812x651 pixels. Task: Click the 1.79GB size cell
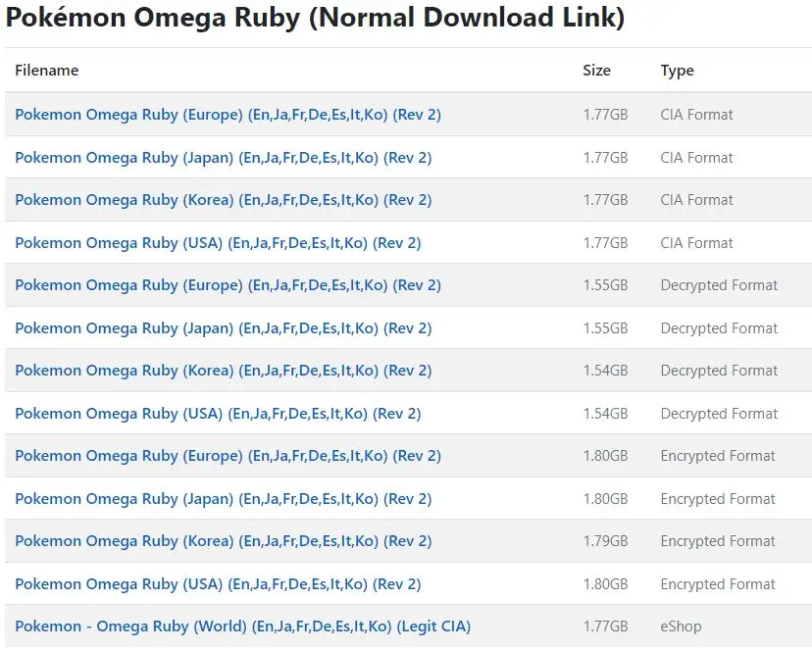605,541
